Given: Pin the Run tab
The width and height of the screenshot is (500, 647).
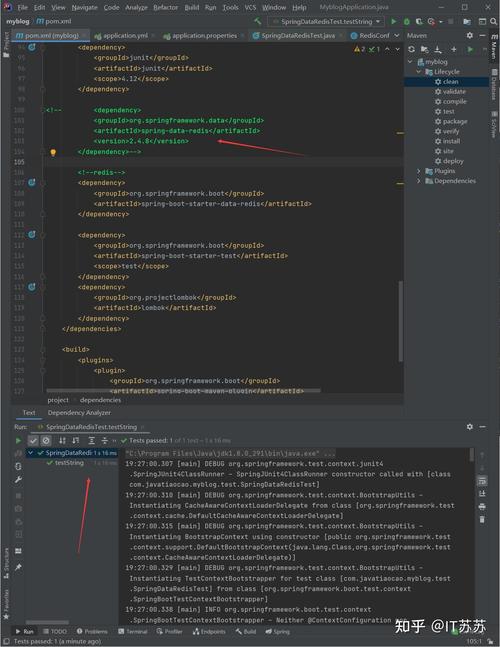Looking at the screenshot, I should (18, 567).
